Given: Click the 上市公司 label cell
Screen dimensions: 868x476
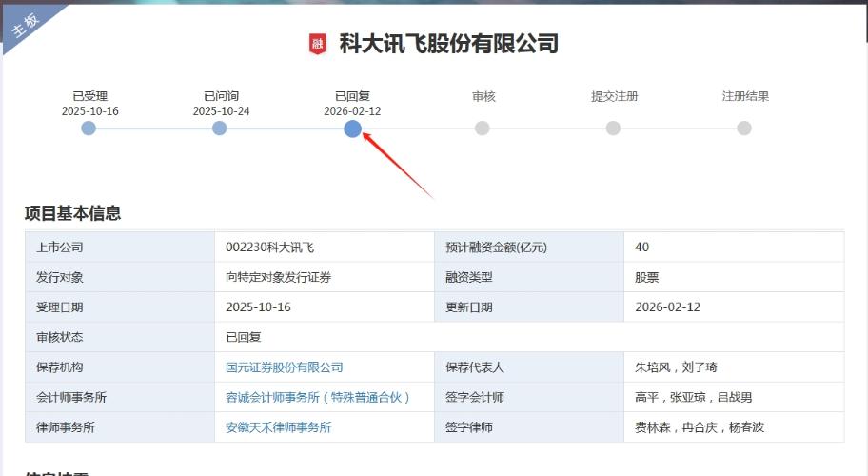Looking at the screenshot, I should click(x=120, y=248).
